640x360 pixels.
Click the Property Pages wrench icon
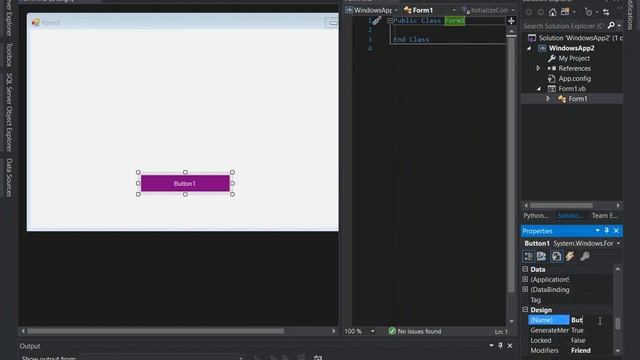click(584, 256)
